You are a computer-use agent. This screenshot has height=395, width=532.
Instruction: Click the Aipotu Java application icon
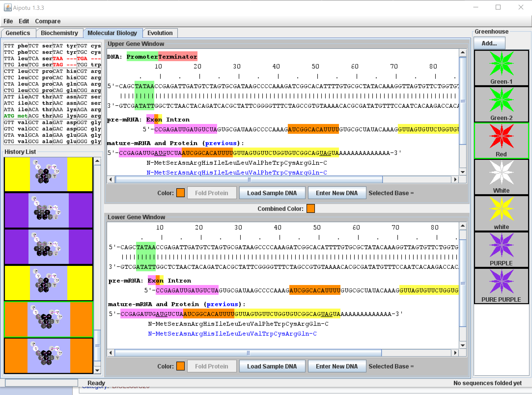tap(8, 8)
